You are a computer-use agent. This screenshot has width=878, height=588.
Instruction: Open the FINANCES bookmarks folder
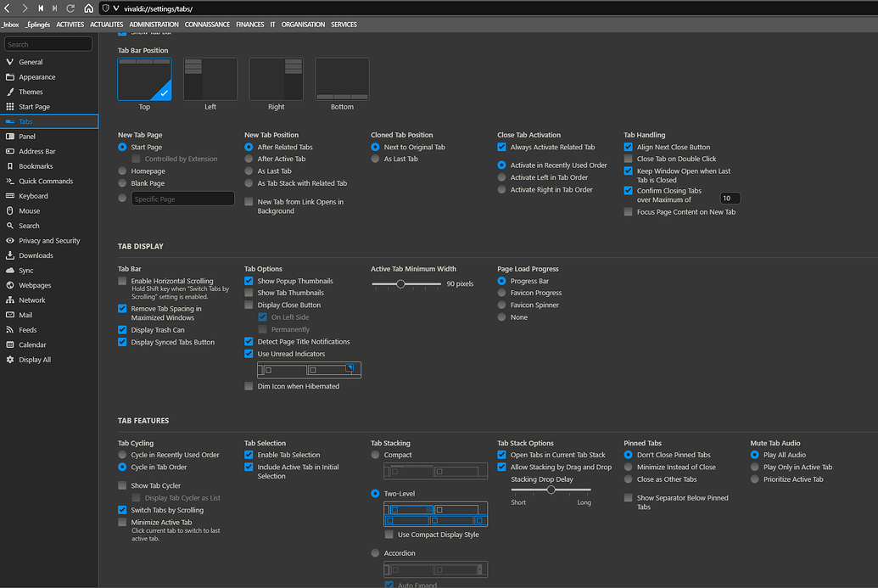(249, 24)
